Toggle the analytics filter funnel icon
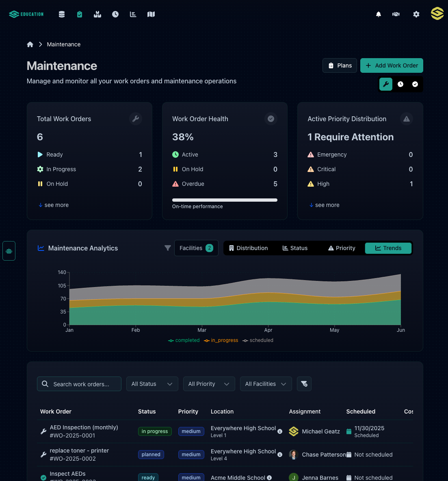448x481 pixels. tap(167, 248)
